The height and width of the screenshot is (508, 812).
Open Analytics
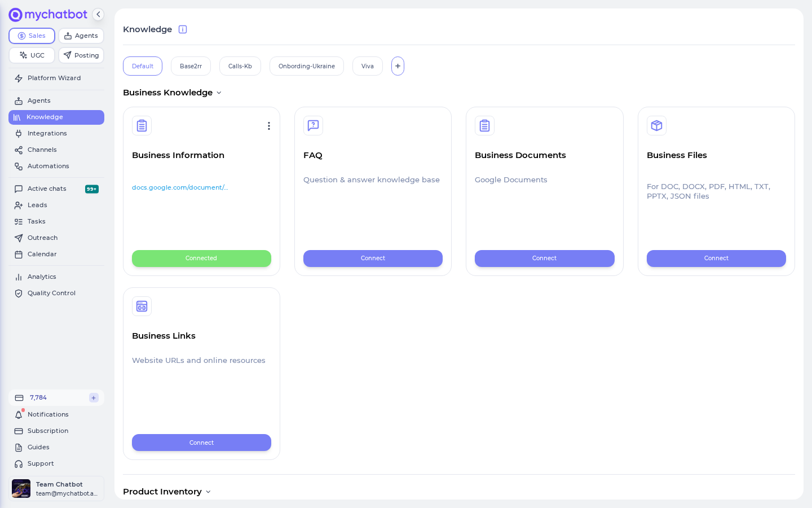point(56,277)
